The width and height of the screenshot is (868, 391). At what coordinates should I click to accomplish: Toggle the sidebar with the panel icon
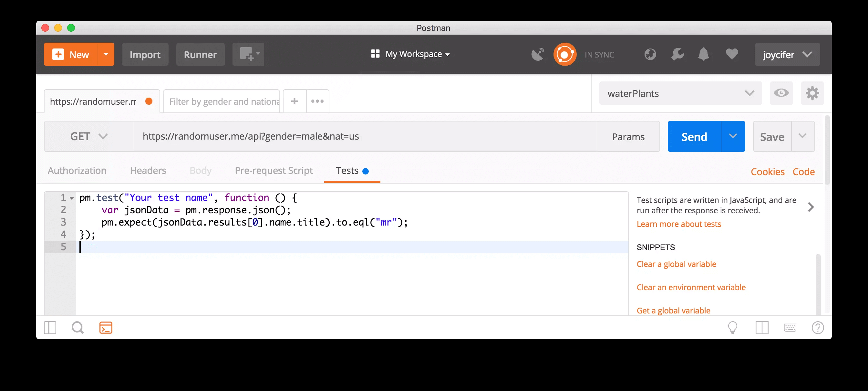click(x=50, y=327)
